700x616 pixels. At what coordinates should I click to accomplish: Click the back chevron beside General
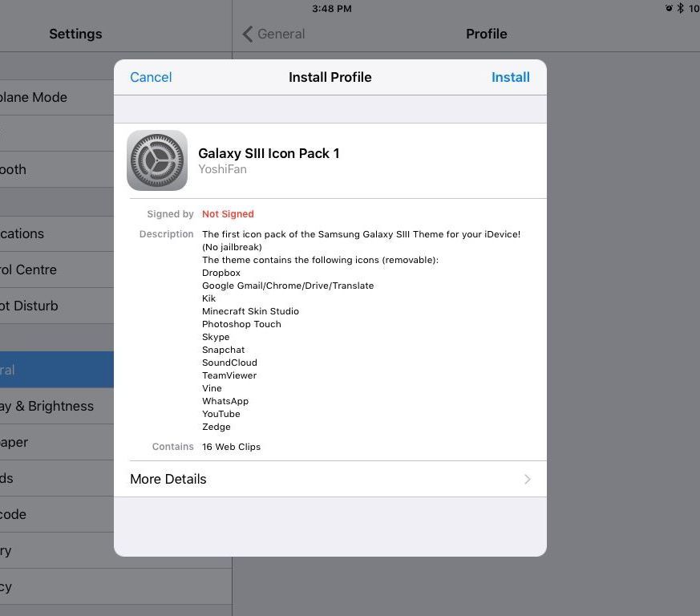pos(247,34)
